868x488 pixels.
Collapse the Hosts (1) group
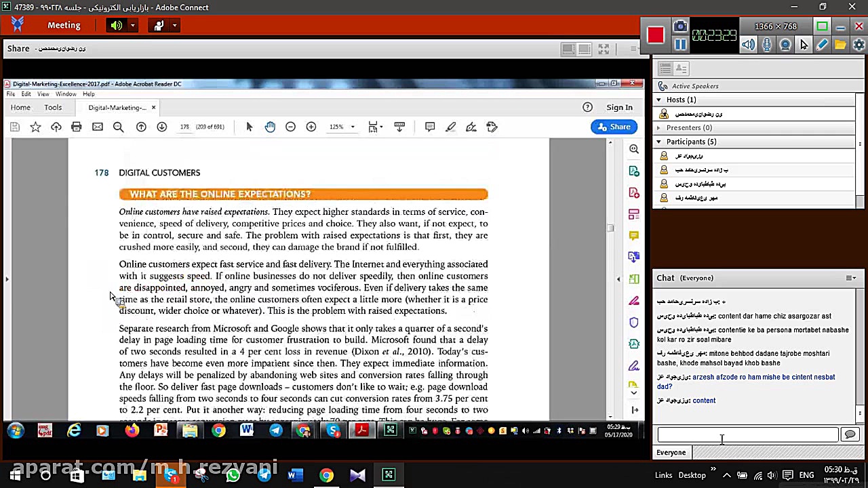(x=658, y=100)
